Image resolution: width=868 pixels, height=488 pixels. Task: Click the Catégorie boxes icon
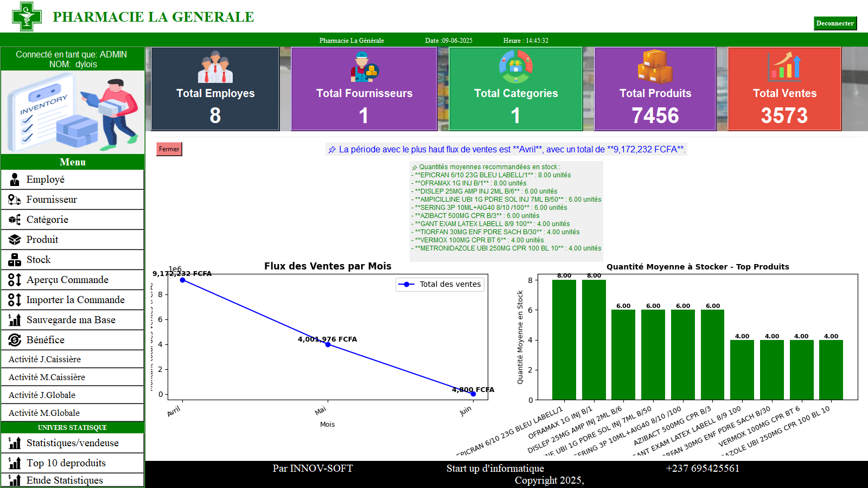pyautogui.click(x=15, y=220)
